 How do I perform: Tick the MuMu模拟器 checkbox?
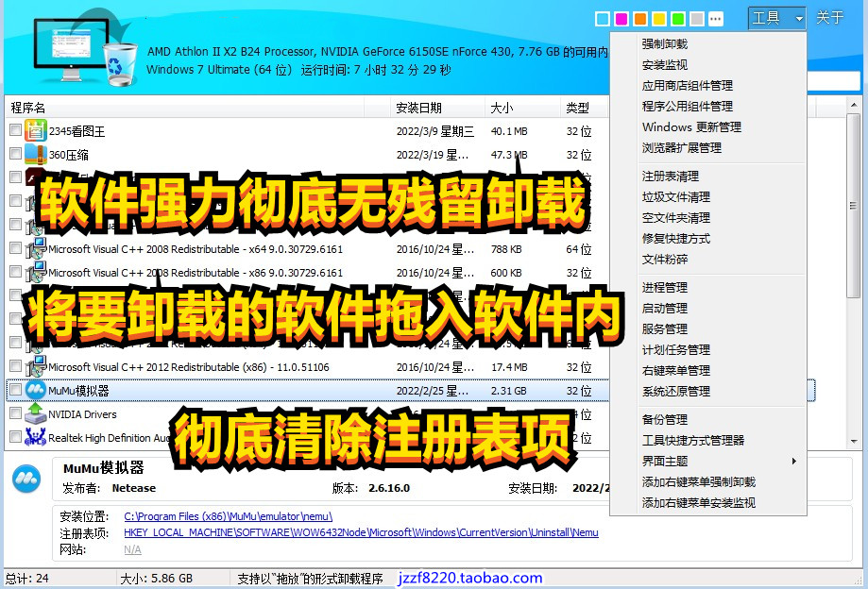(15, 389)
